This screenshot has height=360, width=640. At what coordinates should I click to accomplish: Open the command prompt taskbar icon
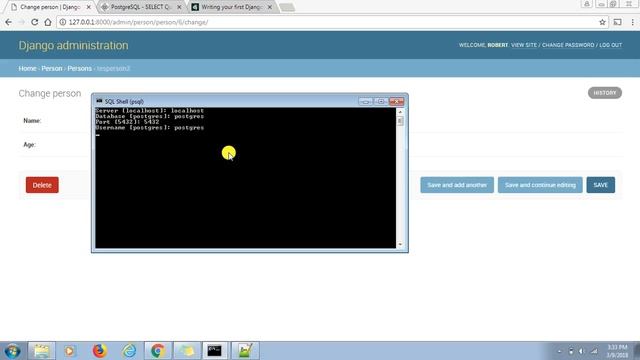coord(215,351)
